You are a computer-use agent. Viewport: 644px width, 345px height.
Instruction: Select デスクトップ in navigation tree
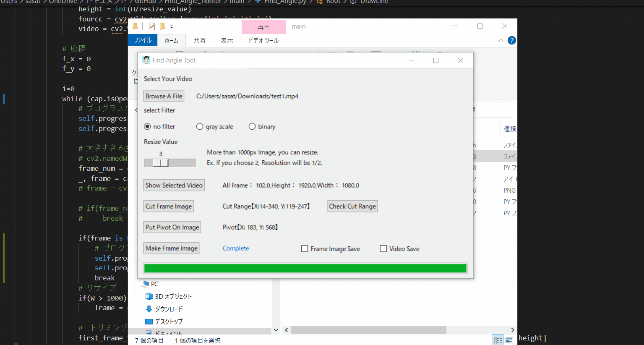(x=169, y=321)
